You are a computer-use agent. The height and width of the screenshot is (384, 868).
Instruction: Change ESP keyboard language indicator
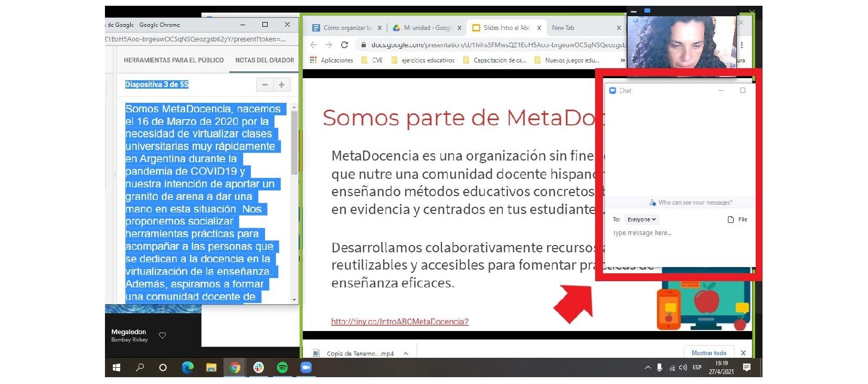coord(697,368)
